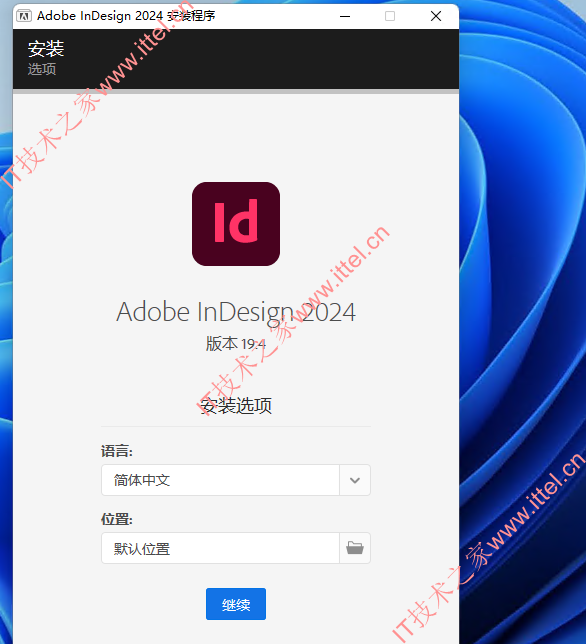Expand the language dropdown chevron
The width and height of the screenshot is (586, 644).
[x=355, y=480]
